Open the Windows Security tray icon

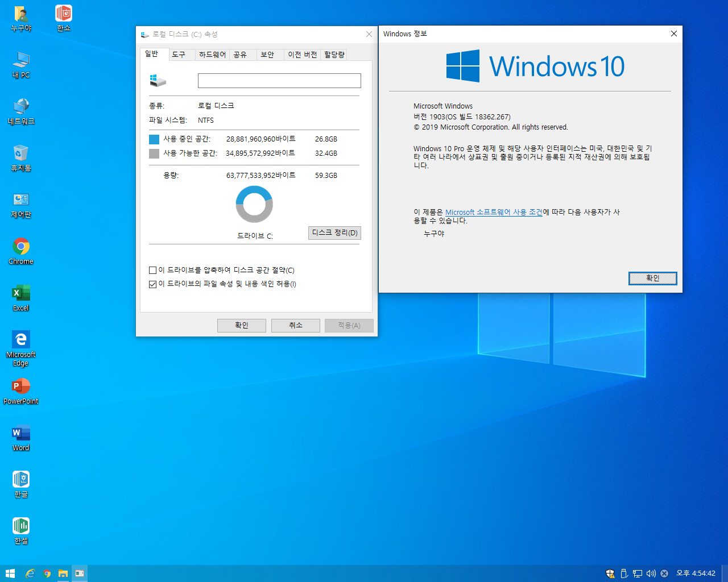610,573
